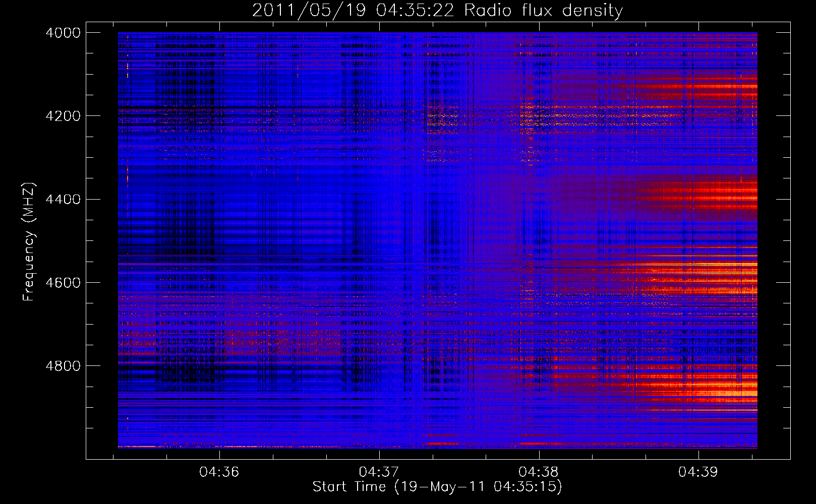Click the 04:37 time tick label

(x=379, y=472)
